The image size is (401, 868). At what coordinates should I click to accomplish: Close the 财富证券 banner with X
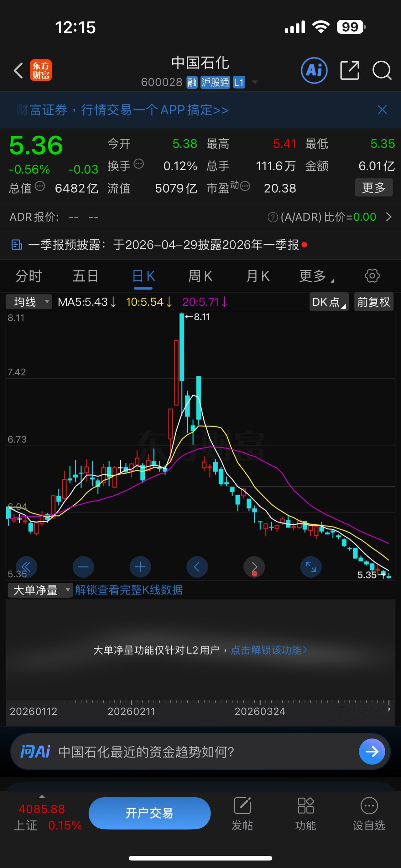pyautogui.click(x=382, y=110)
